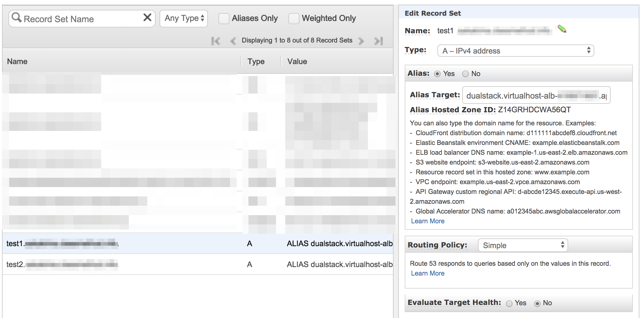This screenshot has width=644, height=318.
Task: Click the pencil edit icon beside Name
Action: (562, 29)
